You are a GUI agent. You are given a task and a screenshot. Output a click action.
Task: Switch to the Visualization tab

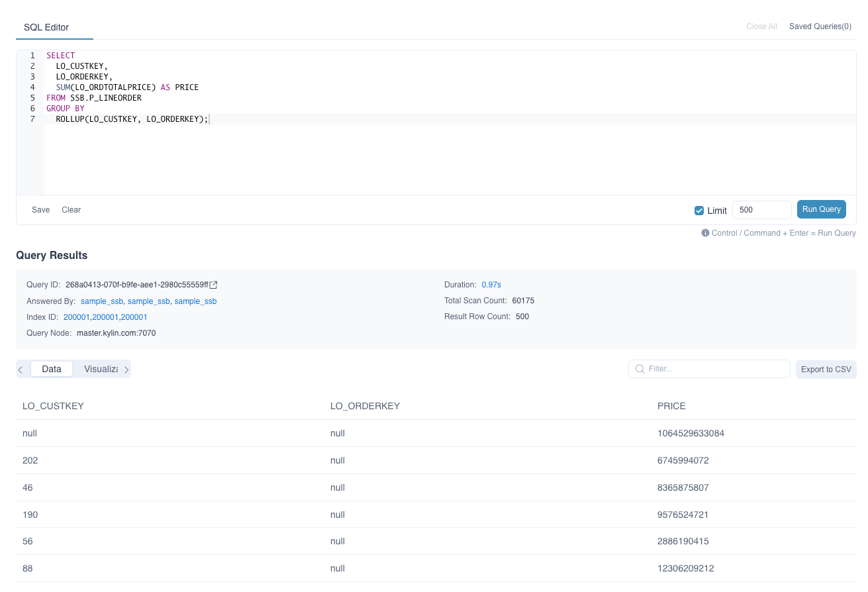101,370
